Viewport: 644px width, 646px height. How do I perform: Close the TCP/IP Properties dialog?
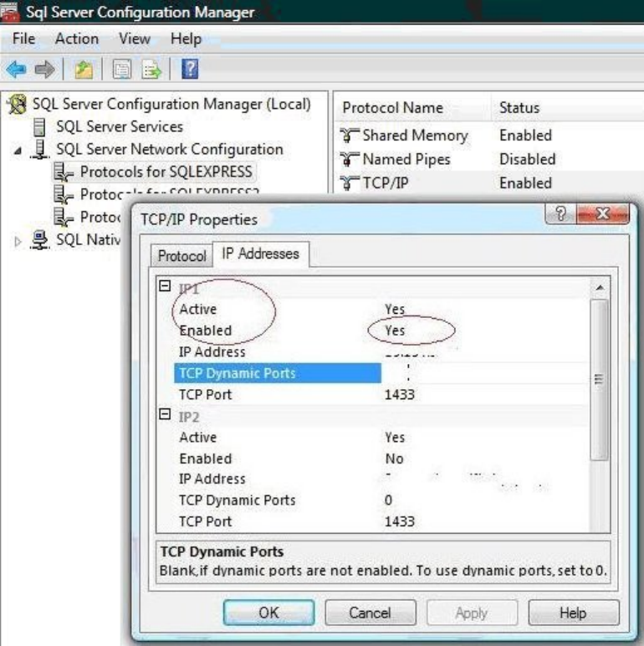coord(603,214)
